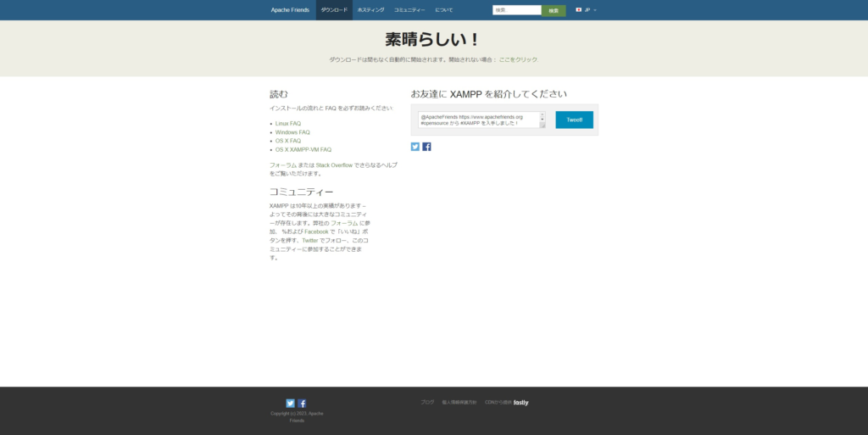This screenshot has height=435, width=868.
Task: Click the 素晴らしい！ heading
Action: tap(432, 39)
